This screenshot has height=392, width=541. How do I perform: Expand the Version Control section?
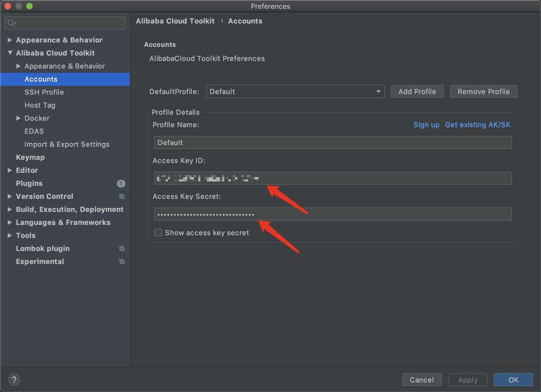click(x=10, y=197)
